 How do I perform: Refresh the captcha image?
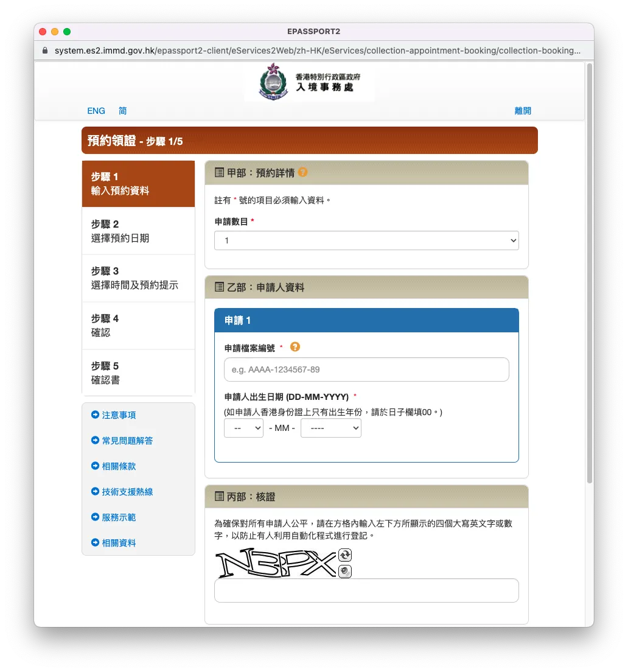point(345,555)
